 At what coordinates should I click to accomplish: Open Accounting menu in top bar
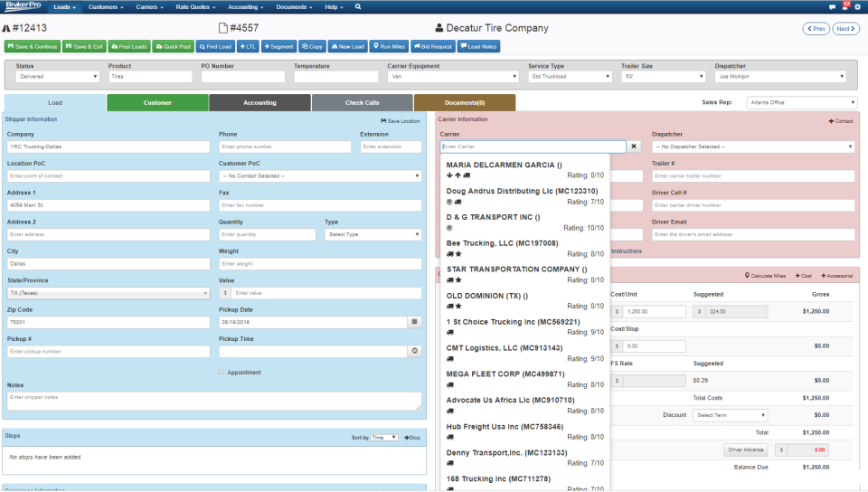pos(246,6)
